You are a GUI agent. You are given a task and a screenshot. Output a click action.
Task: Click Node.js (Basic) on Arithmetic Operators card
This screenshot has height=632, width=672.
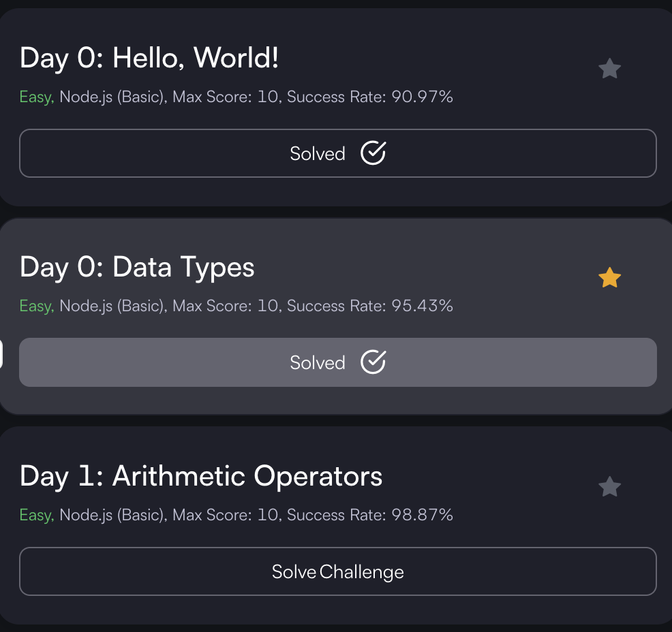click(x=112, y=516)
